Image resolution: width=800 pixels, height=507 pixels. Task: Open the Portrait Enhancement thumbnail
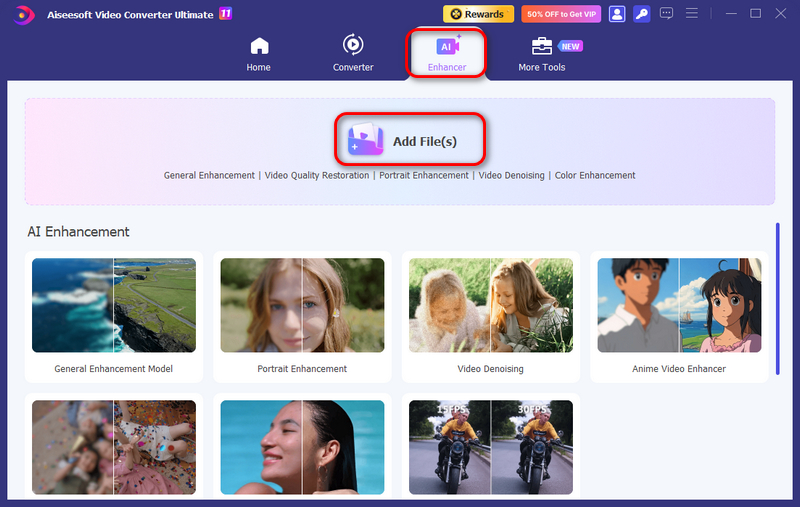pos(302,305)
